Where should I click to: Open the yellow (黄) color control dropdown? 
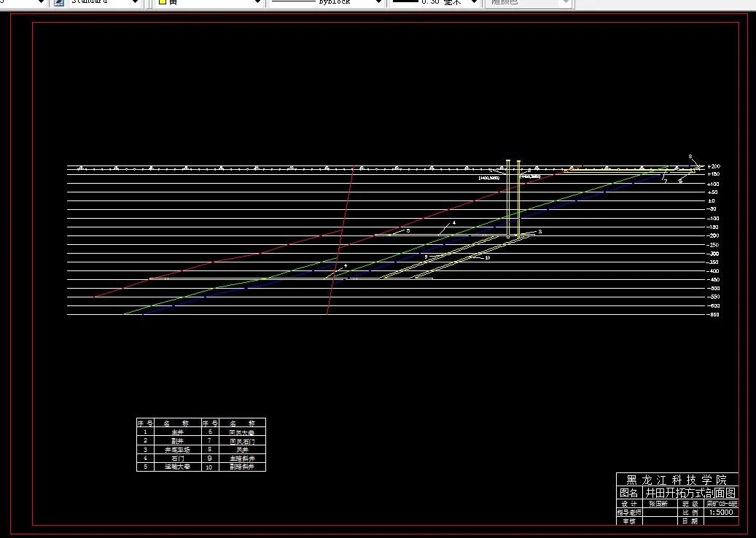click(209, 2)
